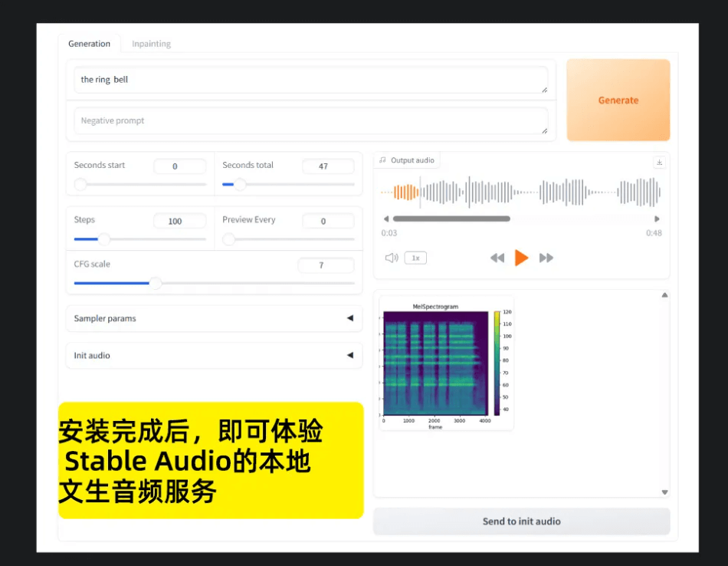Expand the Init audio section

point(214,356)
